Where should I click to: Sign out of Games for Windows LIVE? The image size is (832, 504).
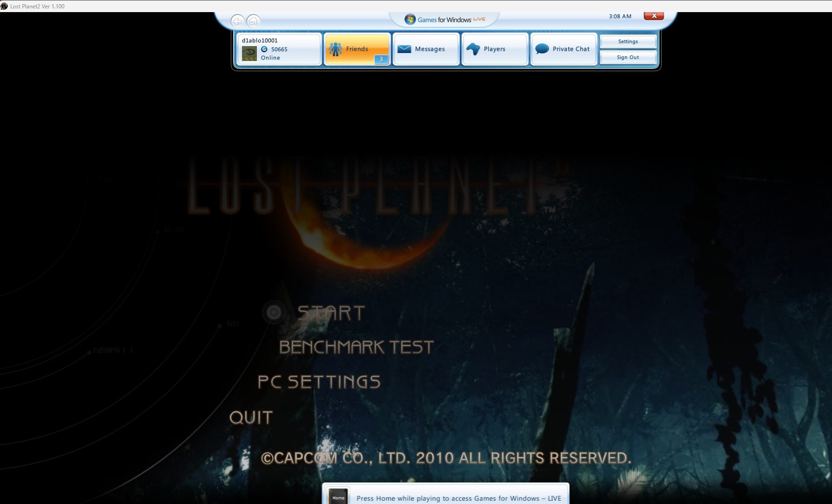coord(628,57)
